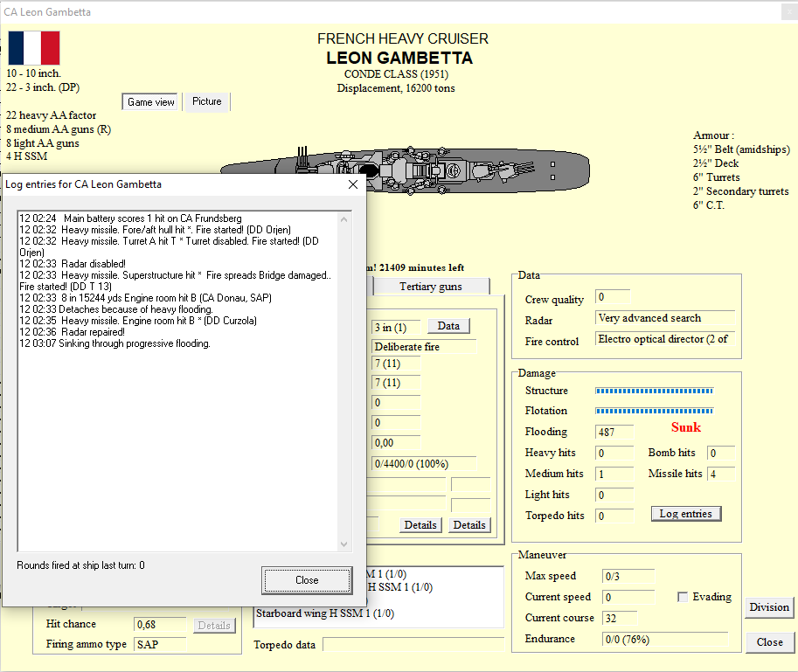The image size is (798, 672).
Task: Click the Structure damage bar
Action: [654, 391]
